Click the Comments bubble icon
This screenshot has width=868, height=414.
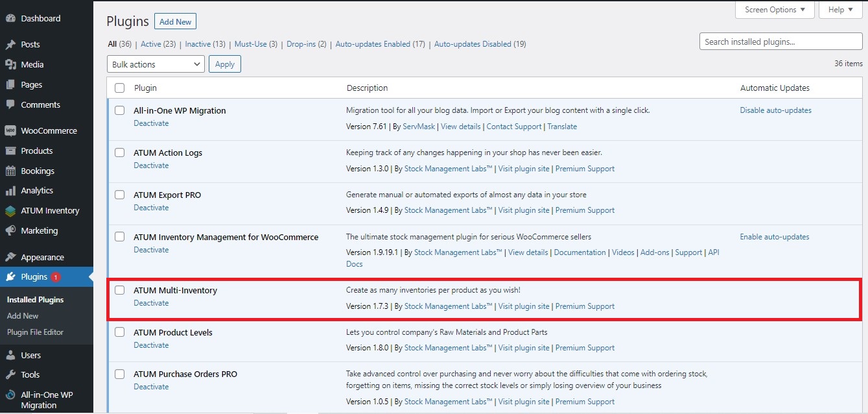pos(10,104)
